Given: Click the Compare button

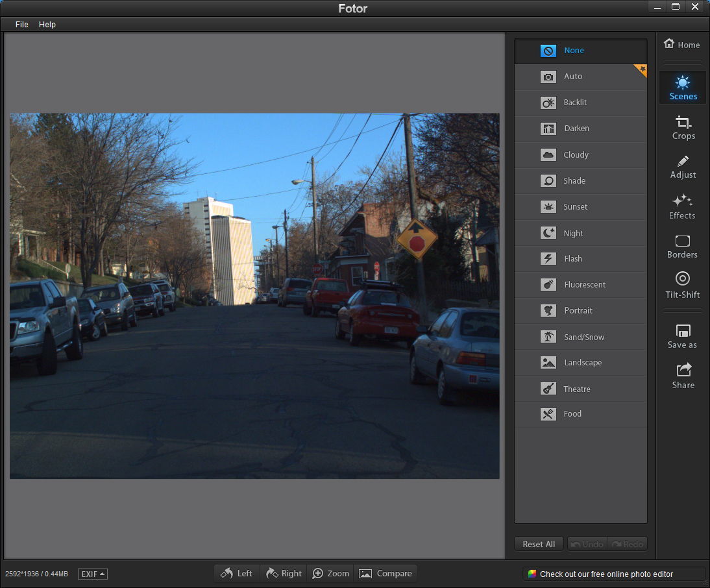Looking at the screenshot, I should [x=386, y=574].
